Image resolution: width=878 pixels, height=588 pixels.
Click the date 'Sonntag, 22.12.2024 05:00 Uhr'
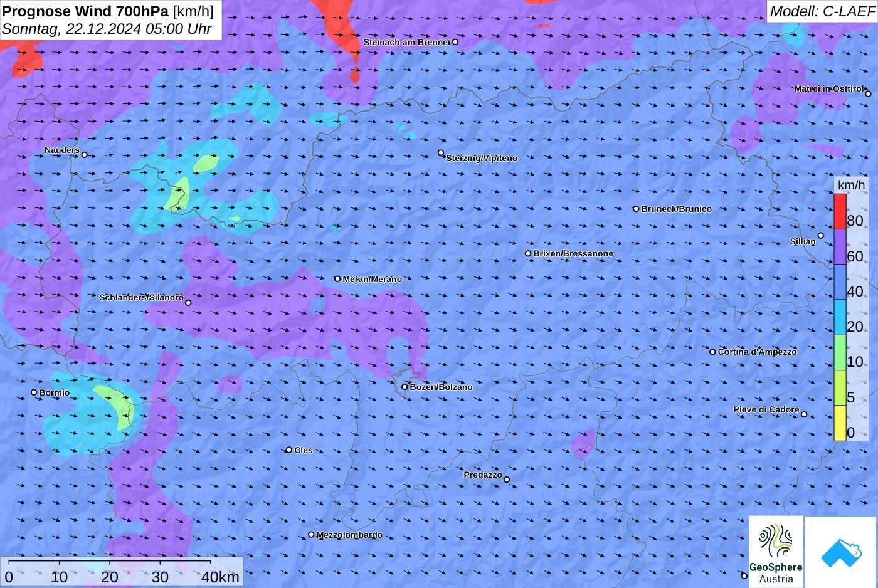107,29
